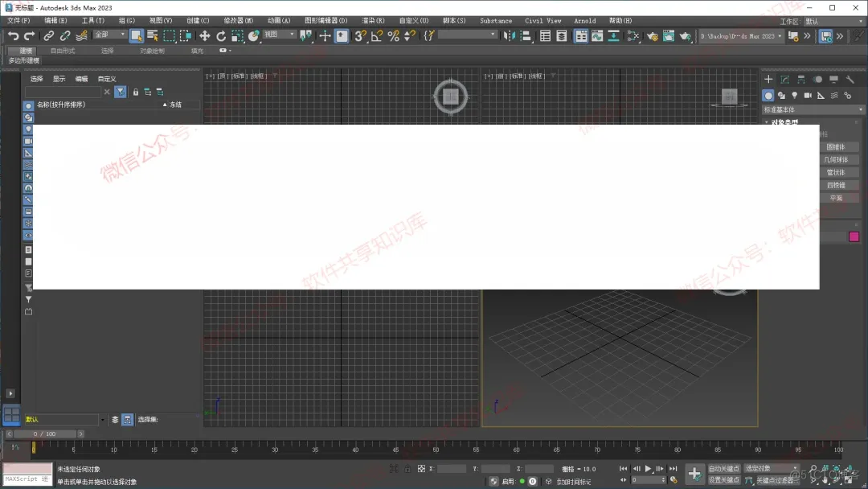
Task: Open Render Setup teapot icon
Action: (653, 36)
